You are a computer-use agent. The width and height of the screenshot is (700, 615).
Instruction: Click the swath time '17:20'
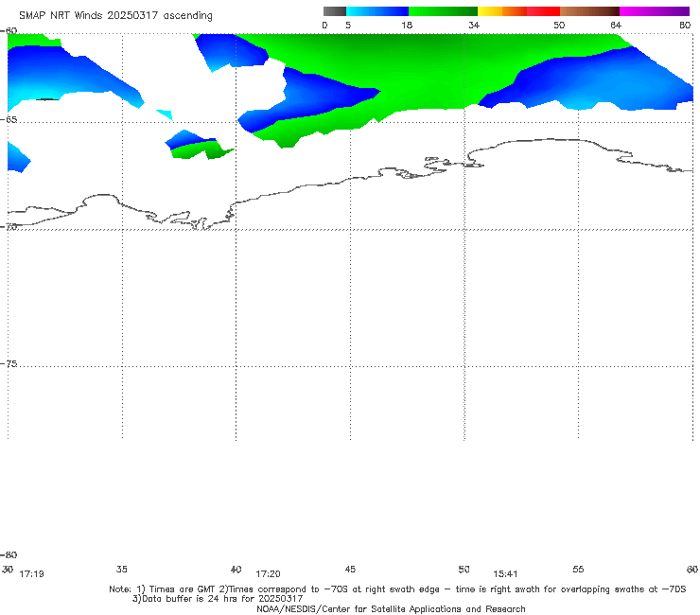click(268, 574)
